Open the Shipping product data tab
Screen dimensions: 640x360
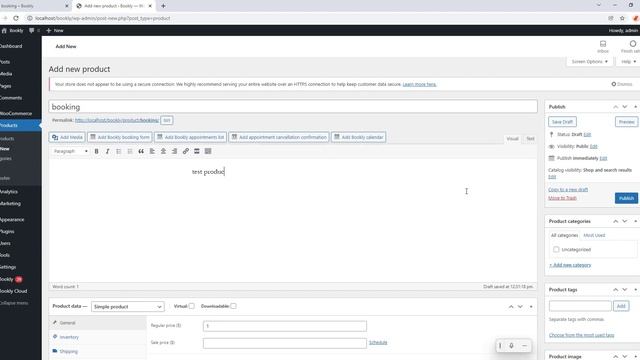pyautogui.click(x=98, y=351)
